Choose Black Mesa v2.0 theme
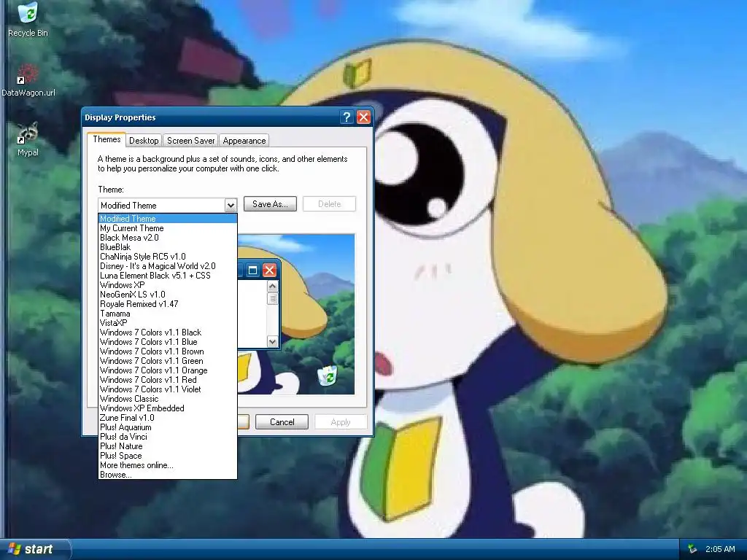Screen dimensions: 747x560 [167, 238]
